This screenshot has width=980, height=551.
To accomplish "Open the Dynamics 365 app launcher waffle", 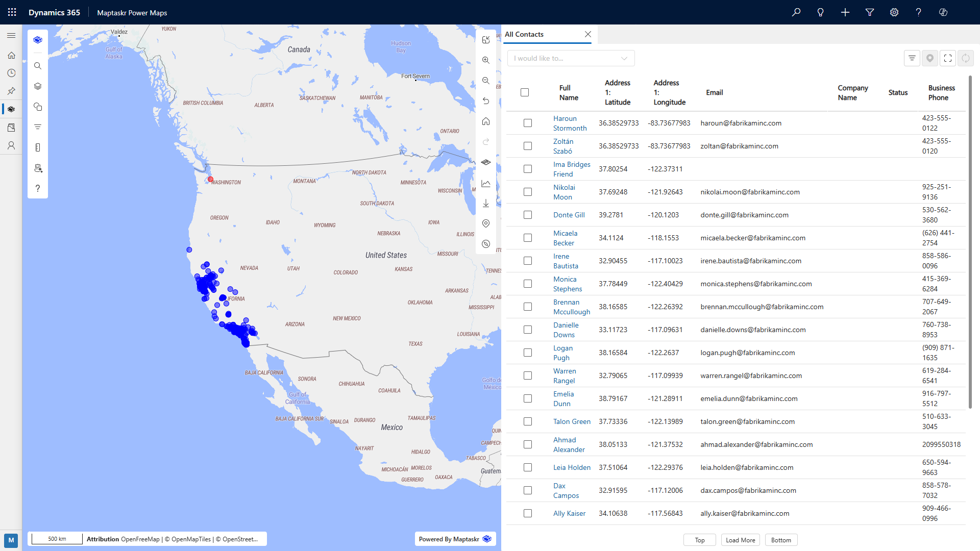I will [x=12, y=12].
